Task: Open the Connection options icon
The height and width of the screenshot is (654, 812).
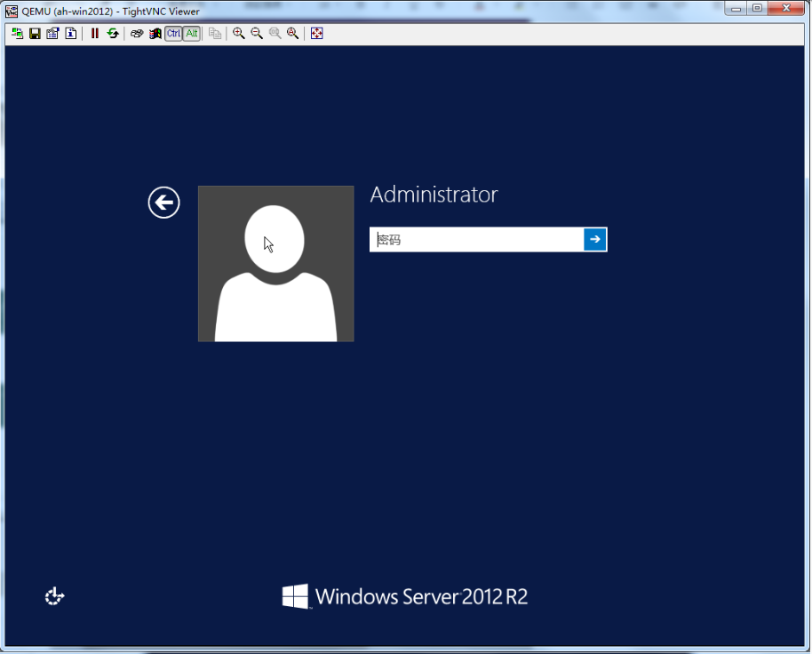Action: pyautogui.click(x=52, y=34)
